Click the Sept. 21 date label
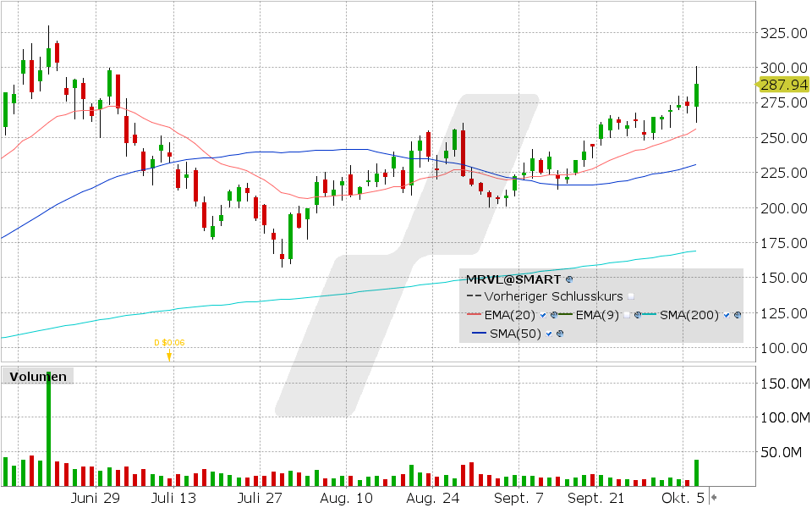The image size is (812, 508). (x=596, y=498)
